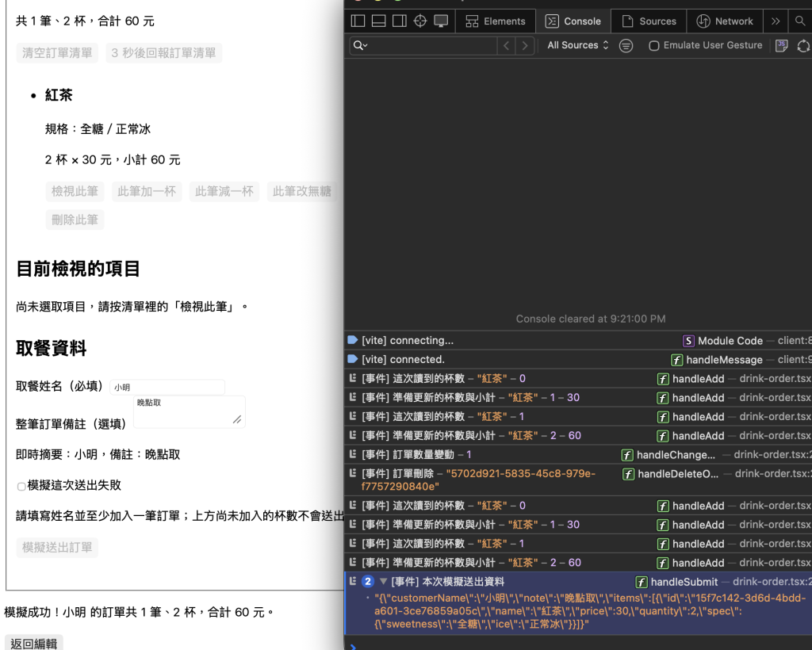Image resolution: width=812 pixels, height=650 pixels.
Task: Open the Module Code client source link
Action: [795, 341]
